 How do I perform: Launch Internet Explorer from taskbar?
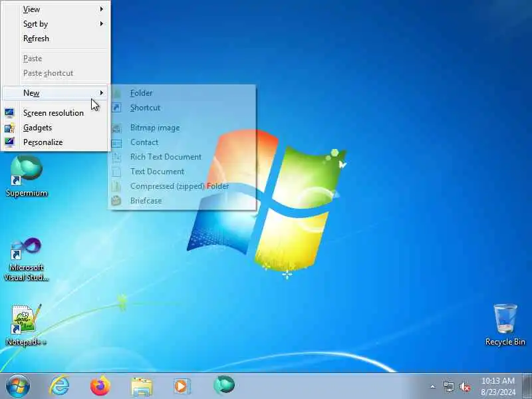tap(59, 386)
